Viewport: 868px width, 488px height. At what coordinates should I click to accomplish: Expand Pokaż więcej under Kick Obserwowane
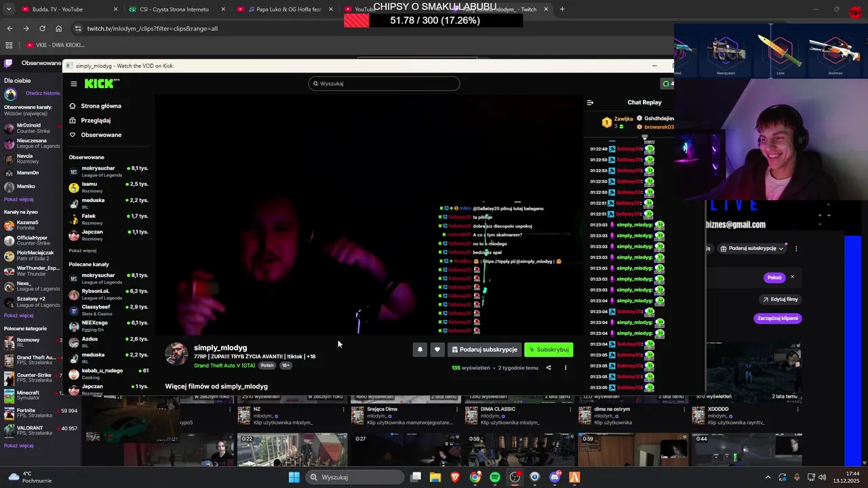pyautogui.click(x=82, y=251)
